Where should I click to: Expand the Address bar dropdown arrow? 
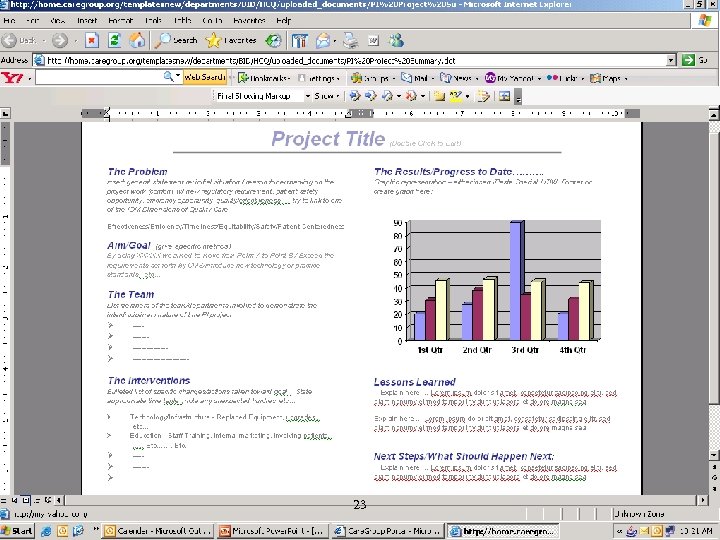tap(671, 60)
